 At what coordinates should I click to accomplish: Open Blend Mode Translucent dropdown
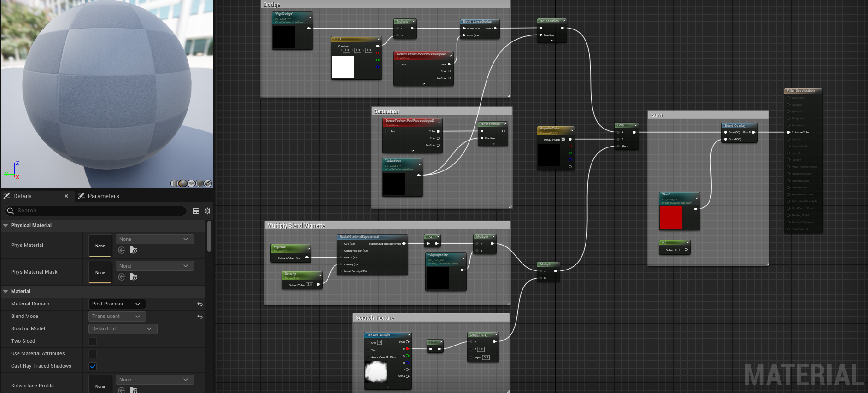pyautogui.click(x=117, y=317)
